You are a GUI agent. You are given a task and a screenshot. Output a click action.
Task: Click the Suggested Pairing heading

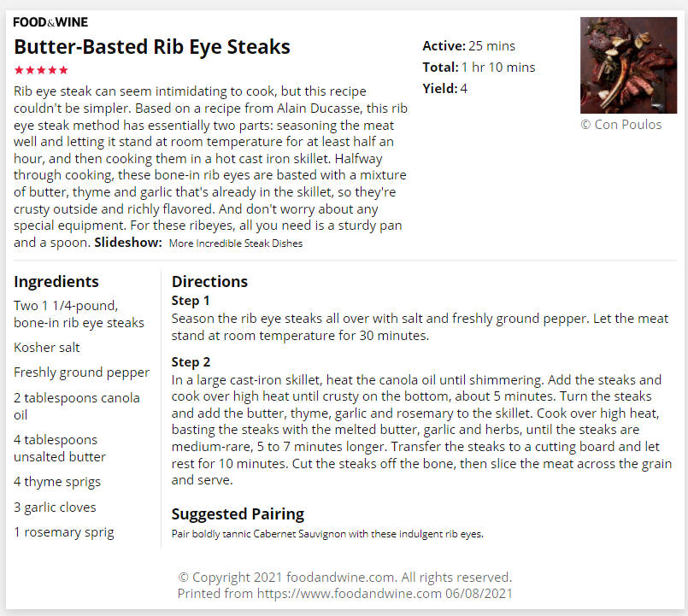point(238,513)
